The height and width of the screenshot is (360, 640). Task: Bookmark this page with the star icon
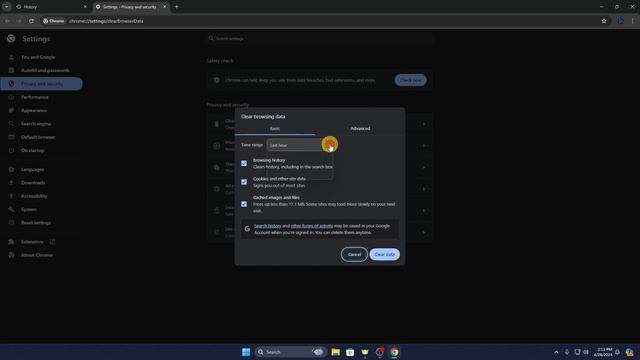point(604,21)
